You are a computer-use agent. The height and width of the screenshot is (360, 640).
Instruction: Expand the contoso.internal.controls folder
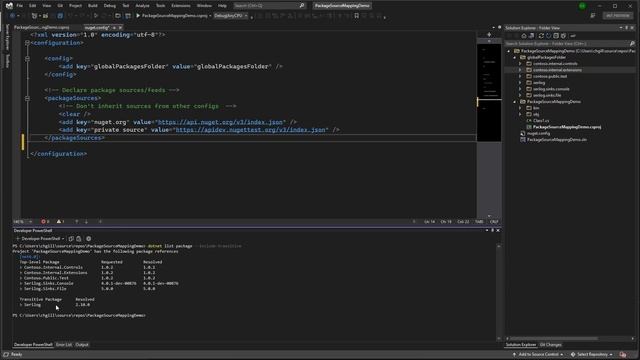point(520,64)
